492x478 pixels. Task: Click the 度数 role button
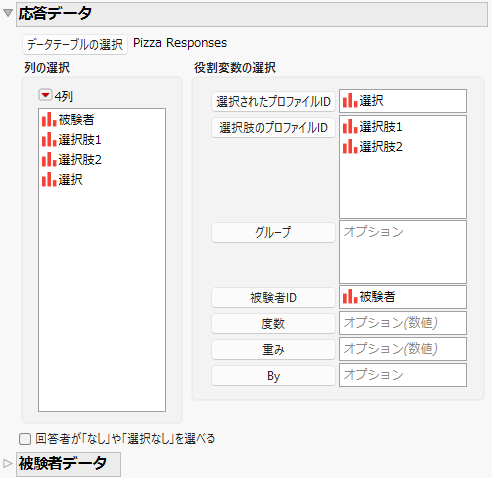click(x=273, y=323)
